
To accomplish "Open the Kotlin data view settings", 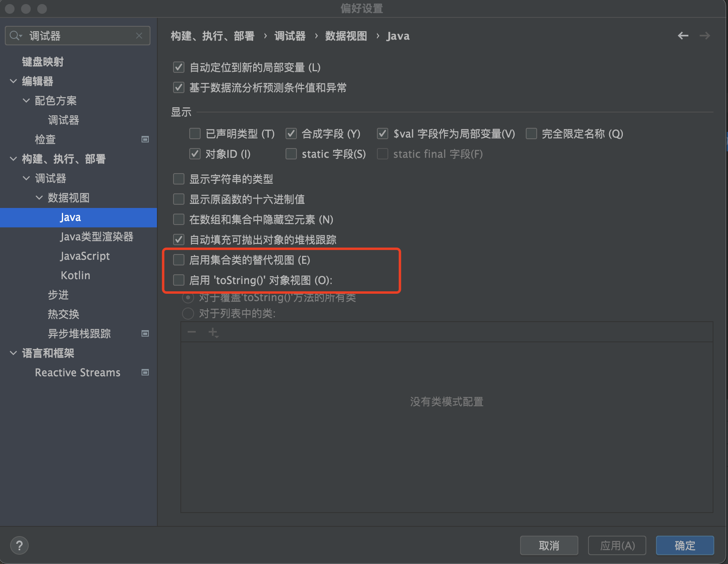I will point(75,276).
